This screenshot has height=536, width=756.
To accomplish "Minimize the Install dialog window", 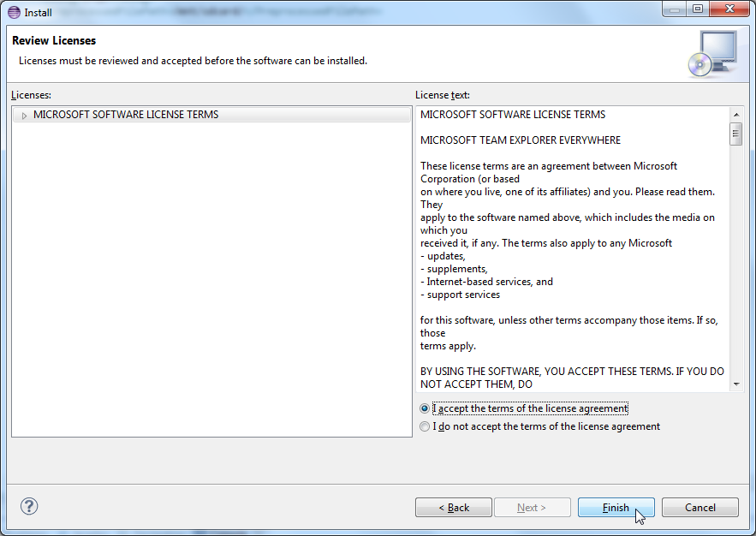I will tap(673, 9).
